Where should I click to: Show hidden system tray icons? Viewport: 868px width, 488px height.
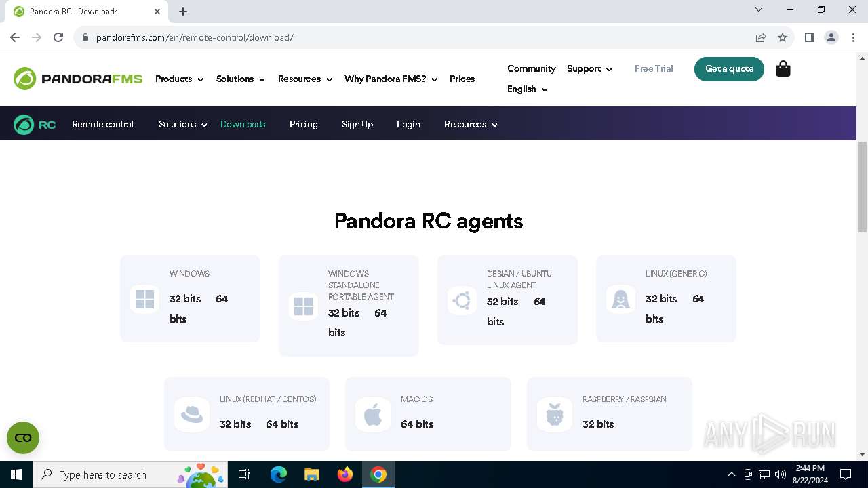pos(731,474)
